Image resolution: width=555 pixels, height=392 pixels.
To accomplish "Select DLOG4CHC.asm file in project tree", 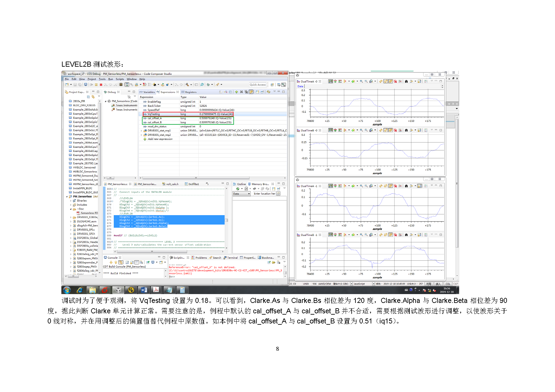I will (x=85, y=221).
